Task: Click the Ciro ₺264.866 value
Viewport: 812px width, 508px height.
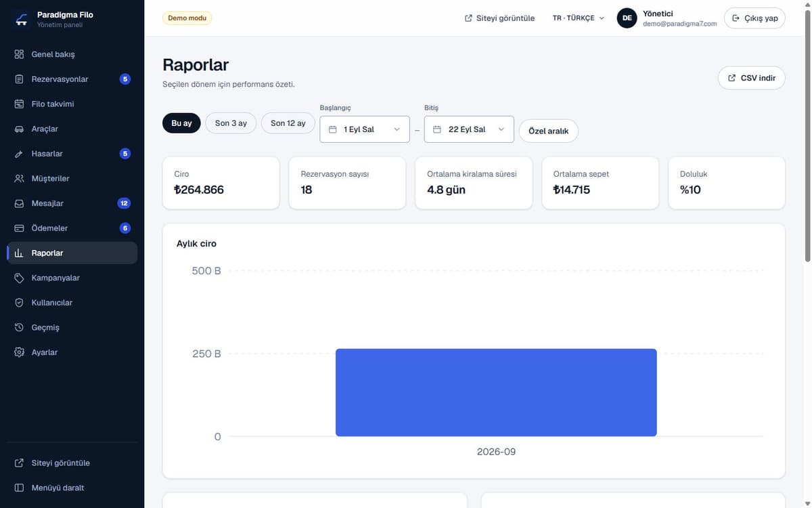Action: click(x=199, y=190)
